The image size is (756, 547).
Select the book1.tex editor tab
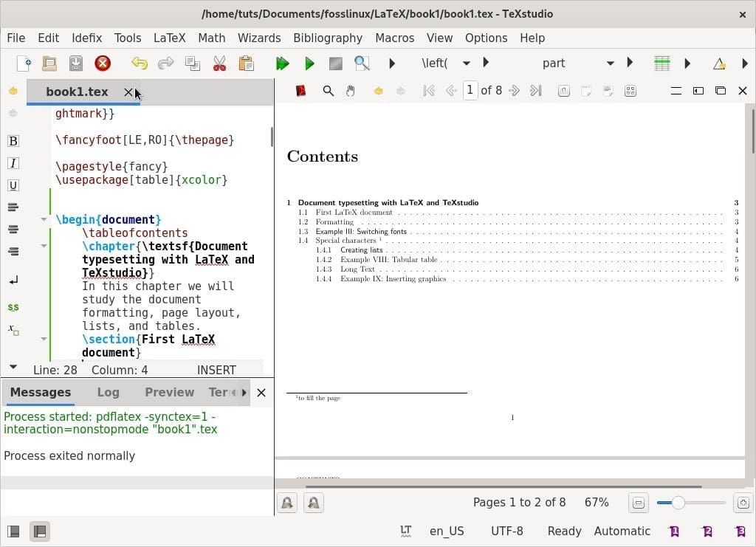tap(77, 92)
